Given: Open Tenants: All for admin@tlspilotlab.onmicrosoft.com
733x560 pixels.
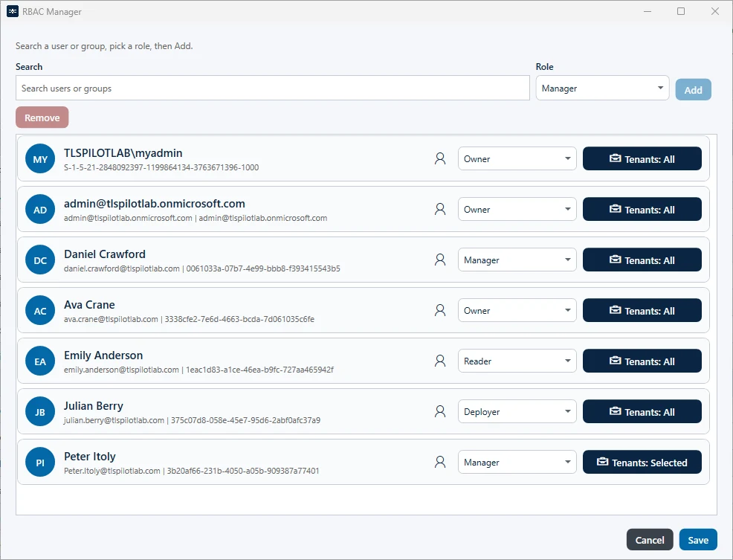Looking at the screenshot, I should 642,209.
